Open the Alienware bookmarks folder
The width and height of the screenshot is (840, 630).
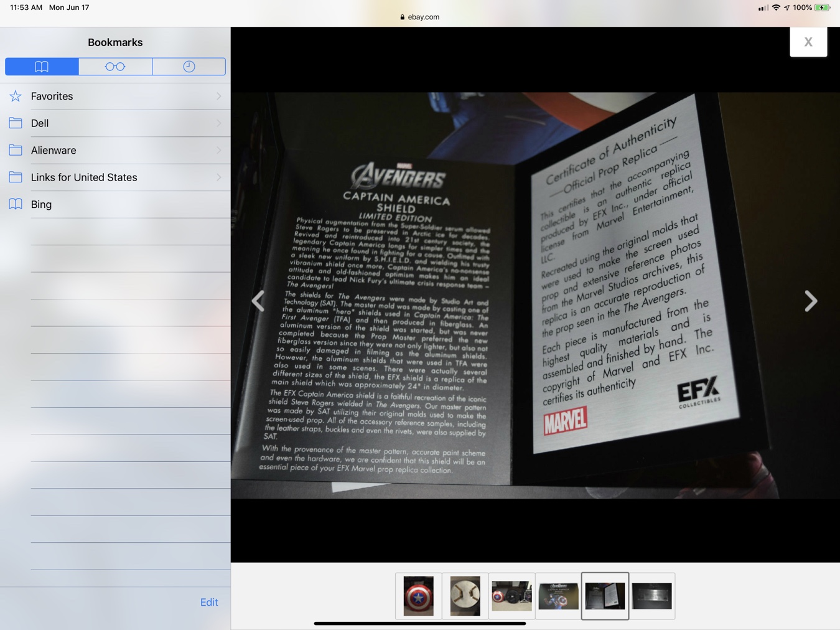[115, 150]
